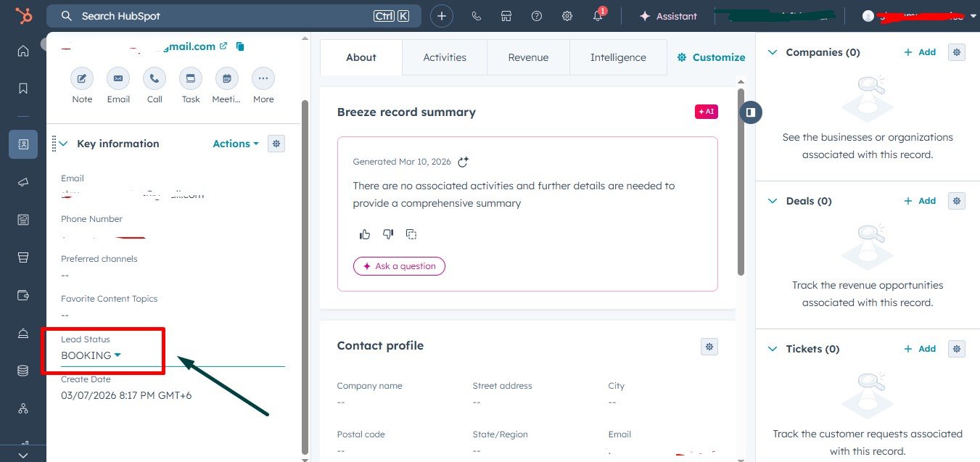The height and width of the screenshot is (462, 980).
Task: Switch to the Revenue tab
Action: (528, 57)
